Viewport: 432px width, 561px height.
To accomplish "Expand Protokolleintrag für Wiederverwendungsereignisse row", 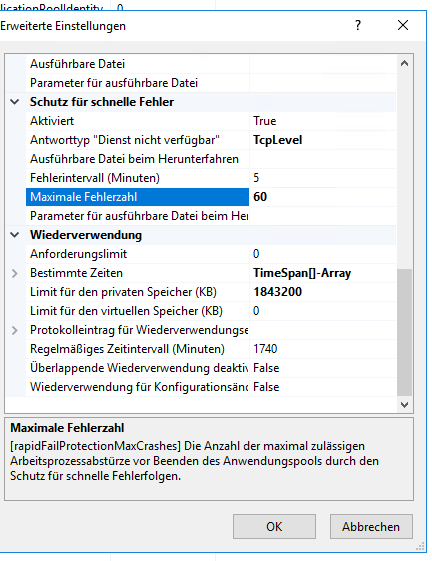I will click(15, 330).
